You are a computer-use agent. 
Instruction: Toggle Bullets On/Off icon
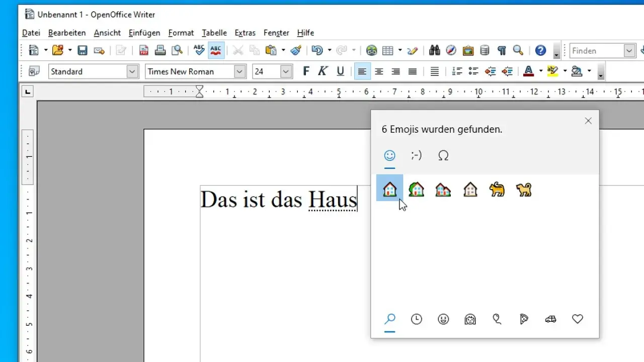pos(473,71)
